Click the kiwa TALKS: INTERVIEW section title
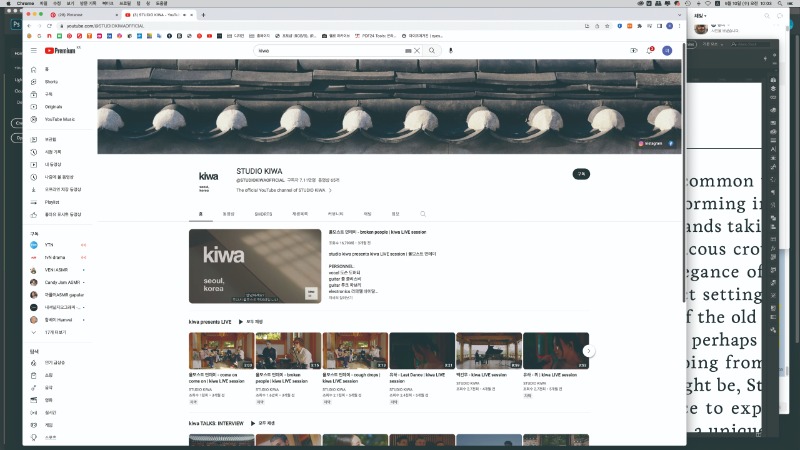The image size is (800, 450). 216,423
